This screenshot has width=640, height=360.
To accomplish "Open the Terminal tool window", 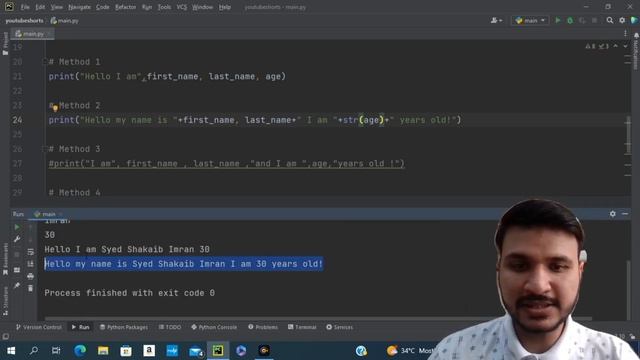I will click(x=302, y=327).
